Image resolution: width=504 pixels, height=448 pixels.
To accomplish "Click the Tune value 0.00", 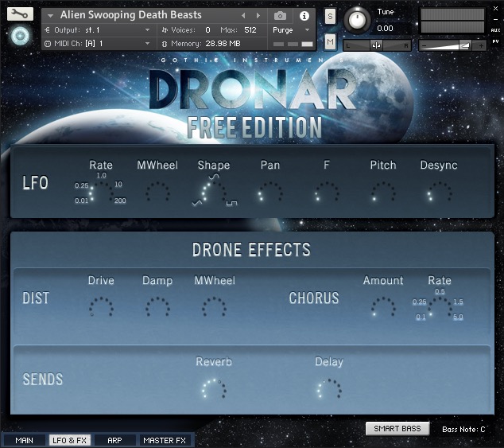I will [x=385, y=29].
